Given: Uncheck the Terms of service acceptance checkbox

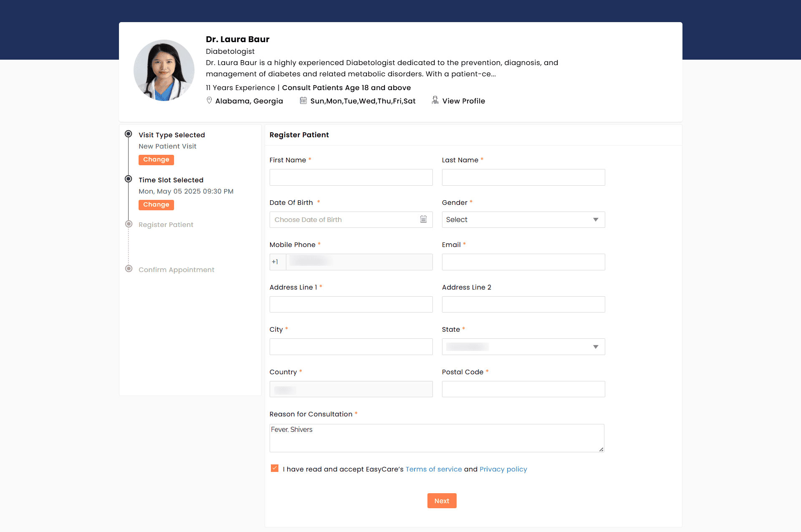Looking at the screenshot, I should pyautogui.click(x=274, y=468).
